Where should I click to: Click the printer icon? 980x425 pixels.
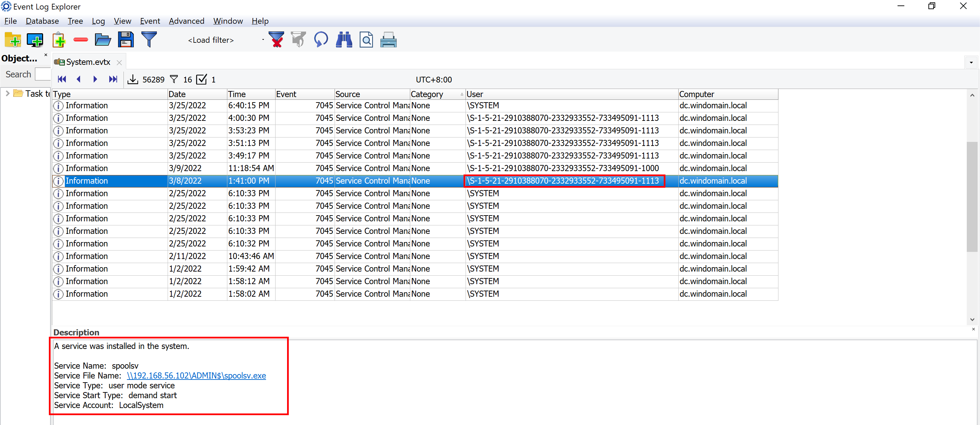389,40
